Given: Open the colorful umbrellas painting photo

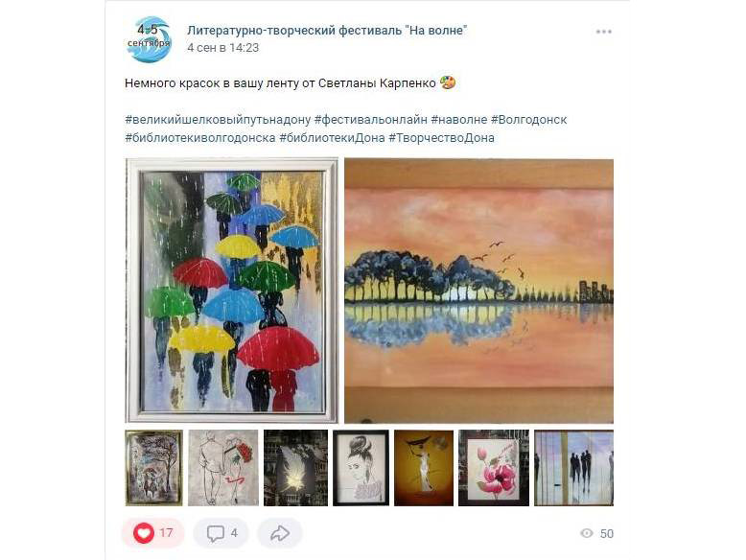Looking at the screenshot, I should coord(232,291).
